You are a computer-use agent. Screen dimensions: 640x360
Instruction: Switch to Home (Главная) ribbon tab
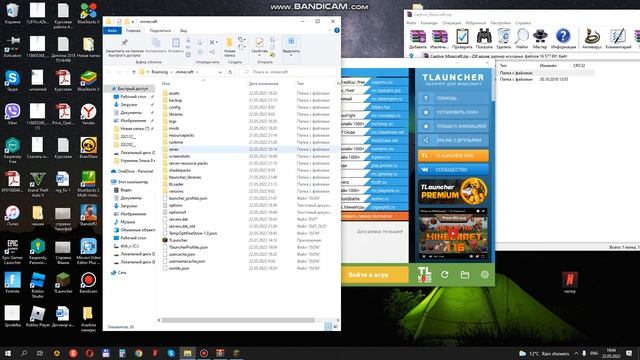tap(133, 31)
